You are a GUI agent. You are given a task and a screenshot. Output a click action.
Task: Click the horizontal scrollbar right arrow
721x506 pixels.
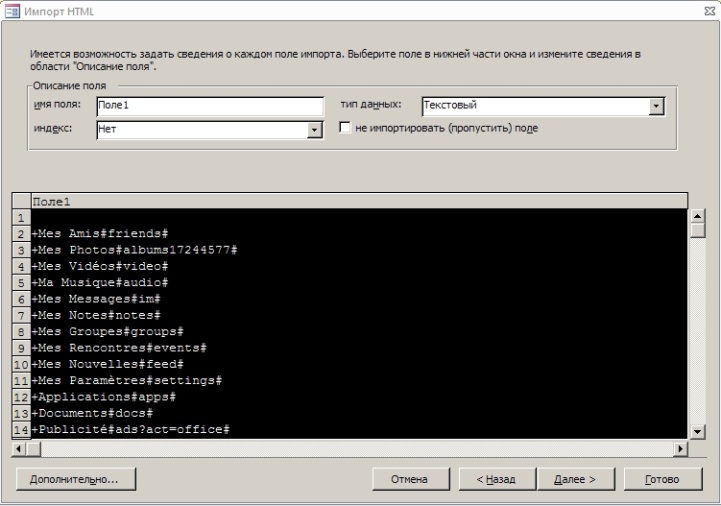[x=681, y=448]
